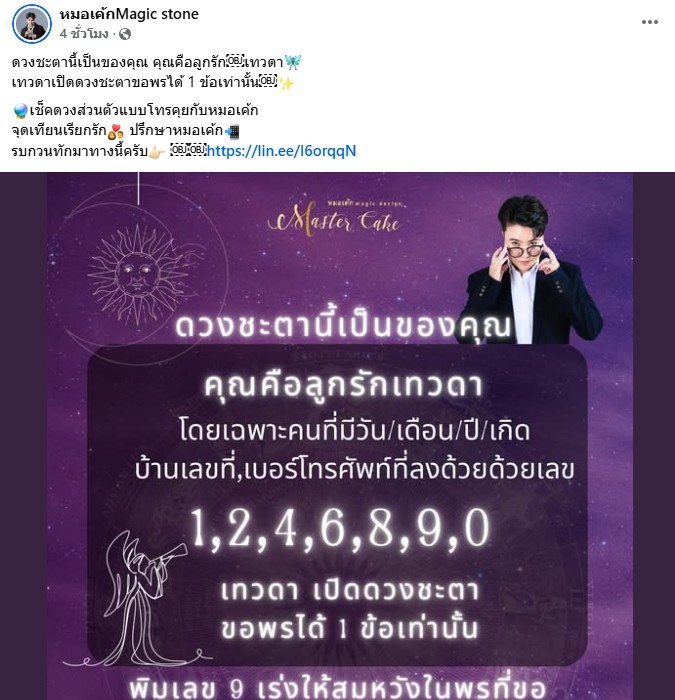The width and height of the screenshot is (675, 700).
Task: Click the crystal ball emoji in post
Action: [x=21, y=110]
